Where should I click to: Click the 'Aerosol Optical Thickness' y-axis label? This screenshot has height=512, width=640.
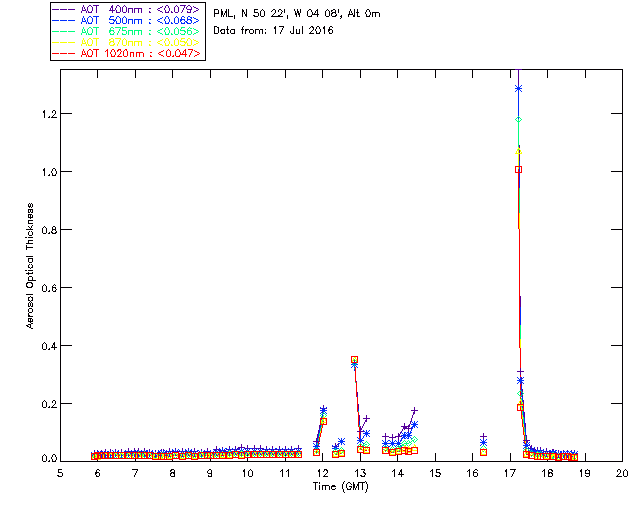[x=30, y=266]
